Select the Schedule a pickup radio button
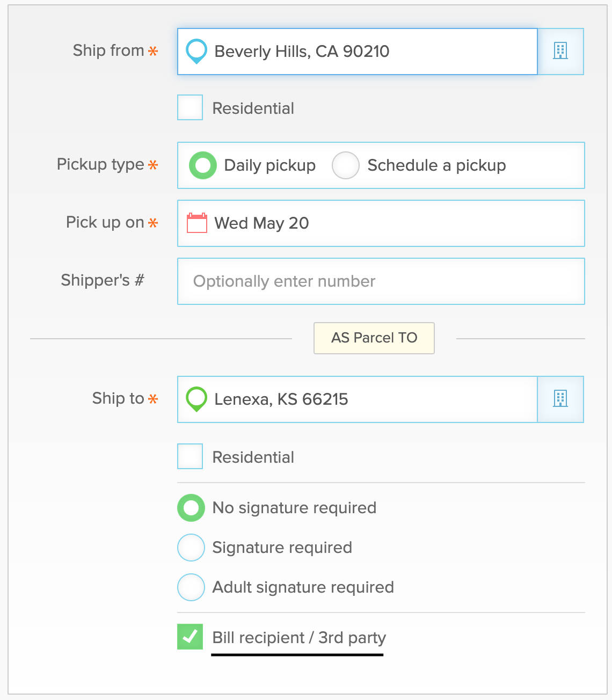The width and height of the screenshot is (612, 700). (x=346, y=165)
